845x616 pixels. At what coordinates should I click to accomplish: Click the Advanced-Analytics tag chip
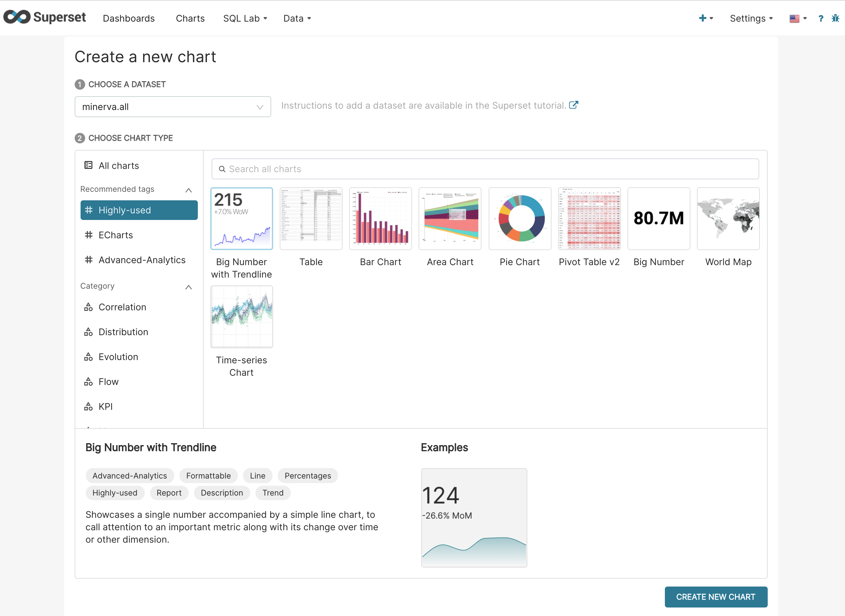pyautogui.click(x=129, y=476)
